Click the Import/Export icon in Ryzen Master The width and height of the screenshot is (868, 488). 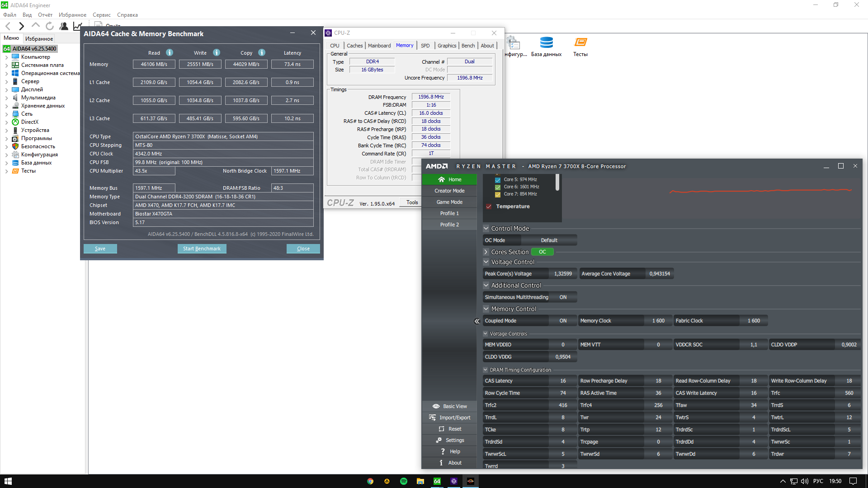433,418
